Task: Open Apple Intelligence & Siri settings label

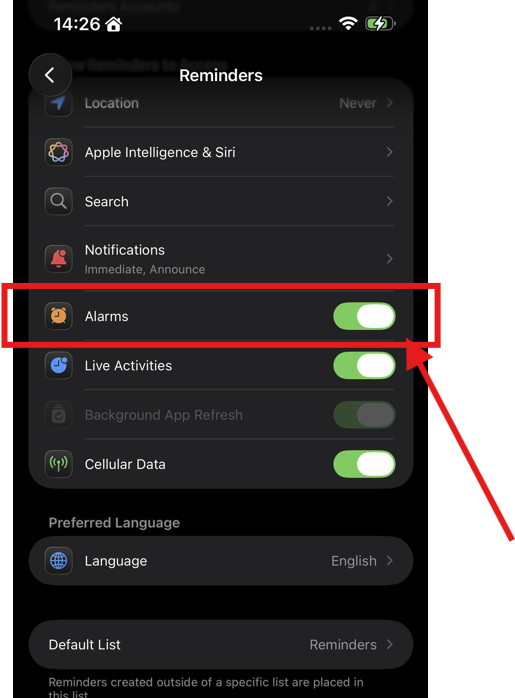Action: [x=160, y=152]
